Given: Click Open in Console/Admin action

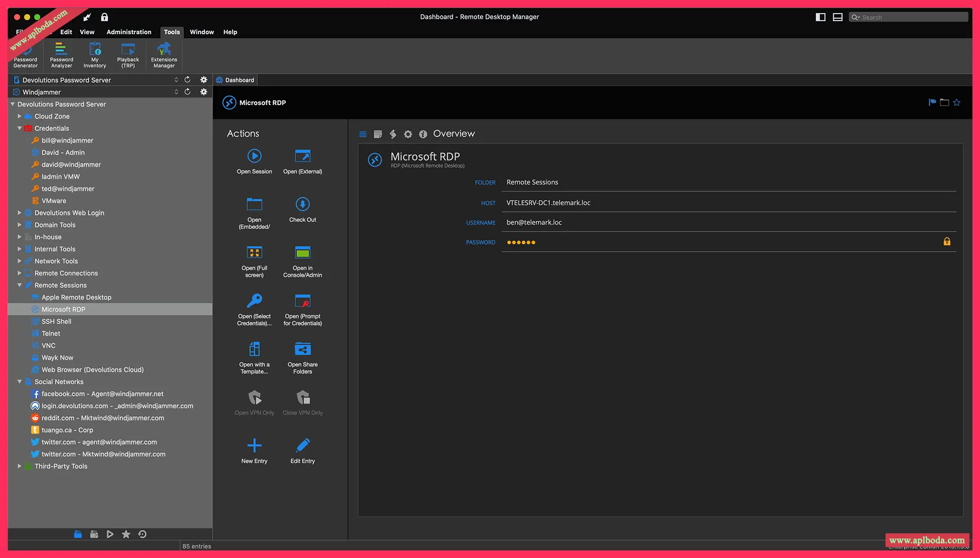Looking at the screenshot, I should click(x=303, y=261).
